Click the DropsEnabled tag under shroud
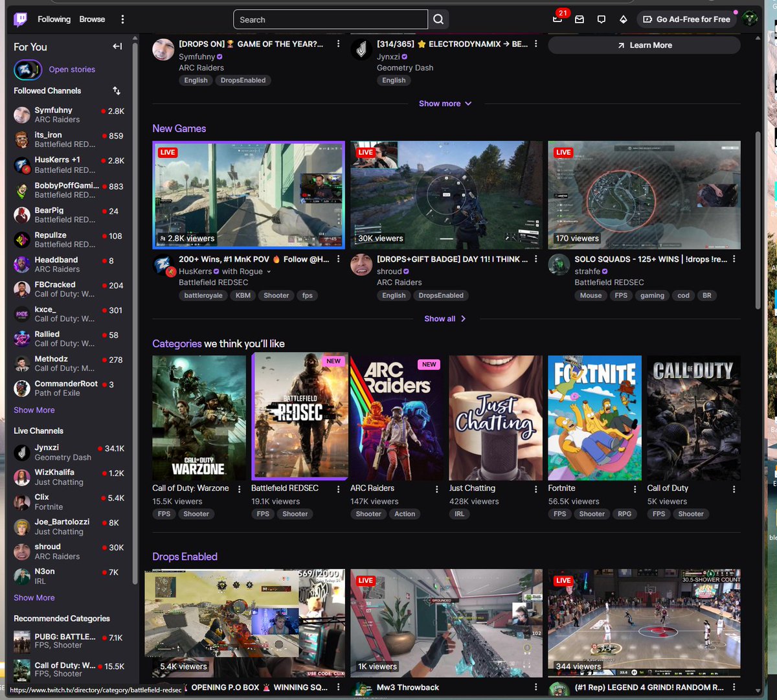Screen dimensions: 777x700 (441, 295)
